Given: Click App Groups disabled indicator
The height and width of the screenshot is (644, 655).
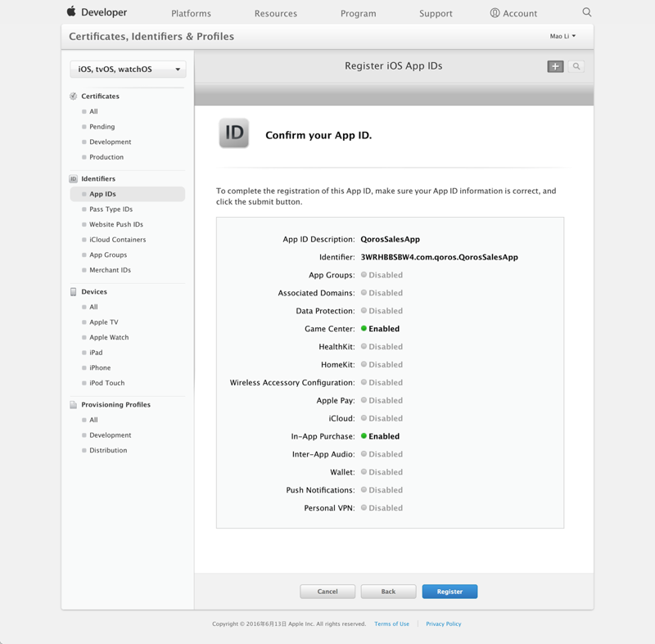Looking at the screenshot, I should pos(364,275).
